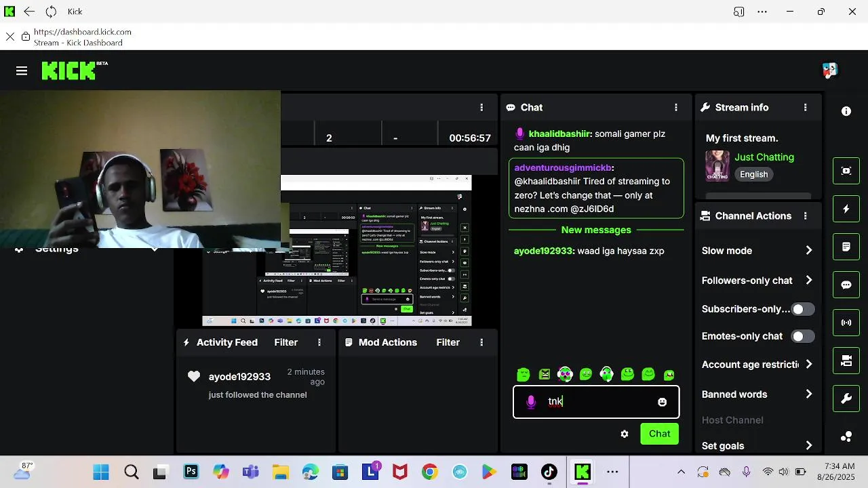Click the three-dots cluster icon at sidebar bottom
The width and height of the screenshot is (868, 488).
[x=846, y=436]
